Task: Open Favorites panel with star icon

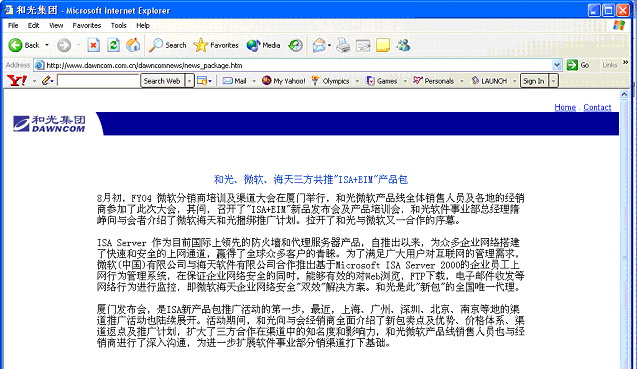Action: pyautogui.click(x=216, y=45)
